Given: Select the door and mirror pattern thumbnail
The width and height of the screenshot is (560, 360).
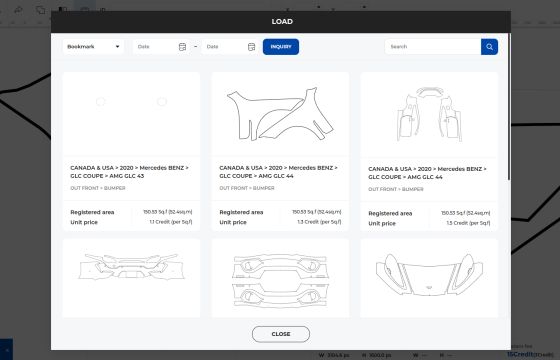Looking at the screenshot, I should point(429,115).
